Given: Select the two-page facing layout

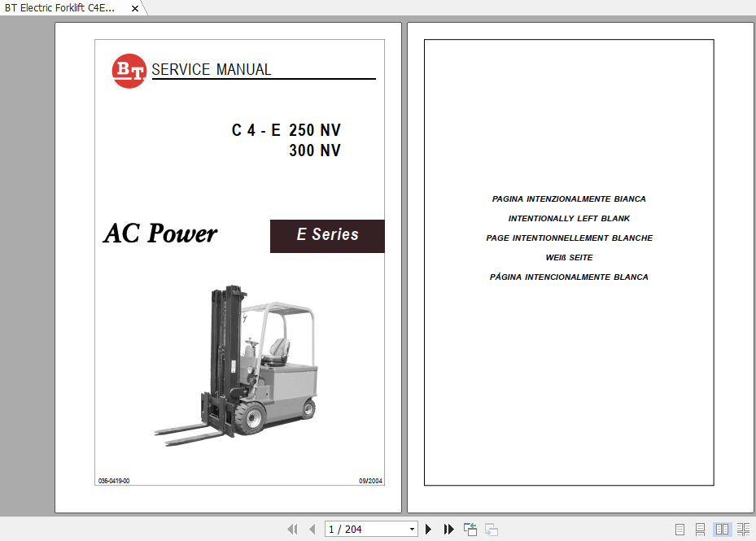Looking at the screenshot, I should point(722,530).
